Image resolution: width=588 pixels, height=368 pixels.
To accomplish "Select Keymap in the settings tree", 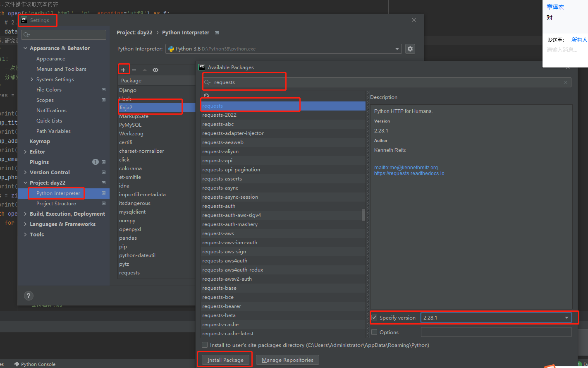I will [x=40, y=142].
